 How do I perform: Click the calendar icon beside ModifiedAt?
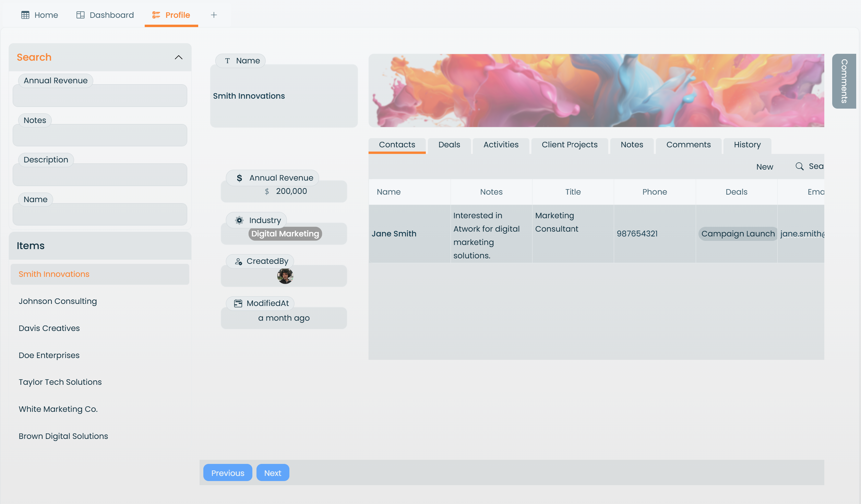[238, 304]
